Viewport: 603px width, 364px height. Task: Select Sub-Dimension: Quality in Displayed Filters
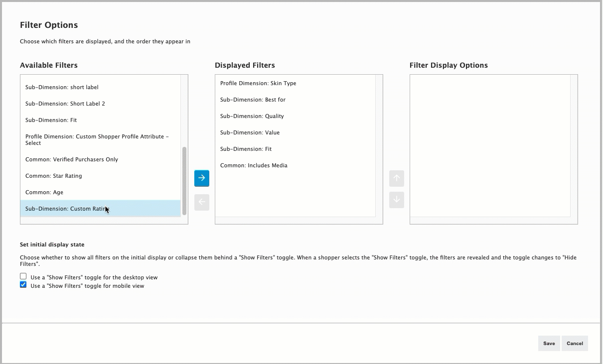coord(252,116)
